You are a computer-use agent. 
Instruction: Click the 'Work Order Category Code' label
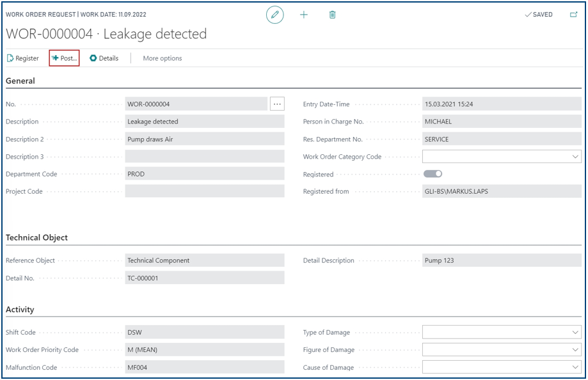[342, 157]
